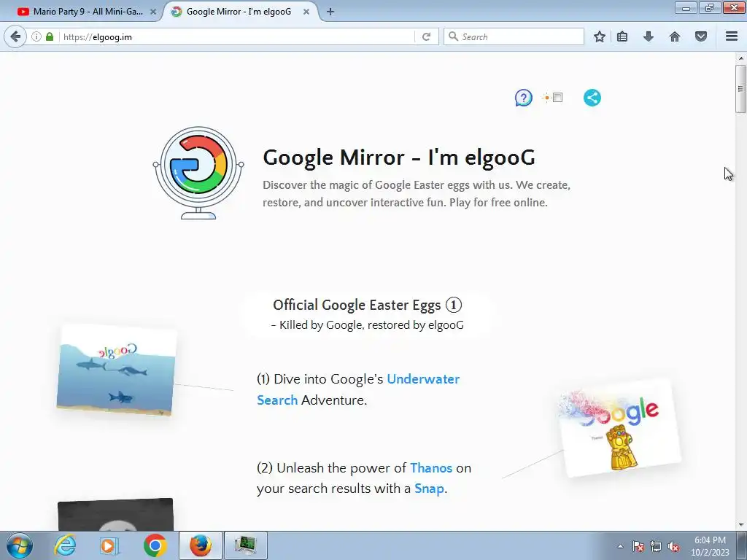Close the Mario Party 9 tab
This screenshot has height=560, width=747.
click(153, 12)
